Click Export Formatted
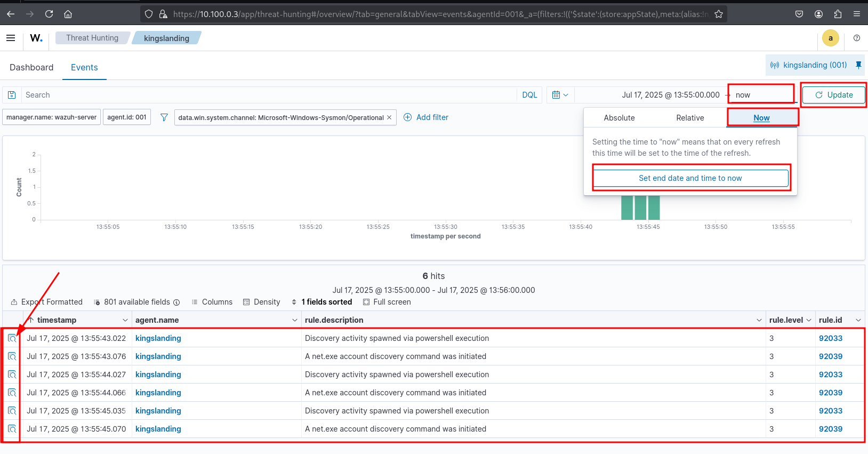This screenshot has width=868, height=454. click(46, 302)
